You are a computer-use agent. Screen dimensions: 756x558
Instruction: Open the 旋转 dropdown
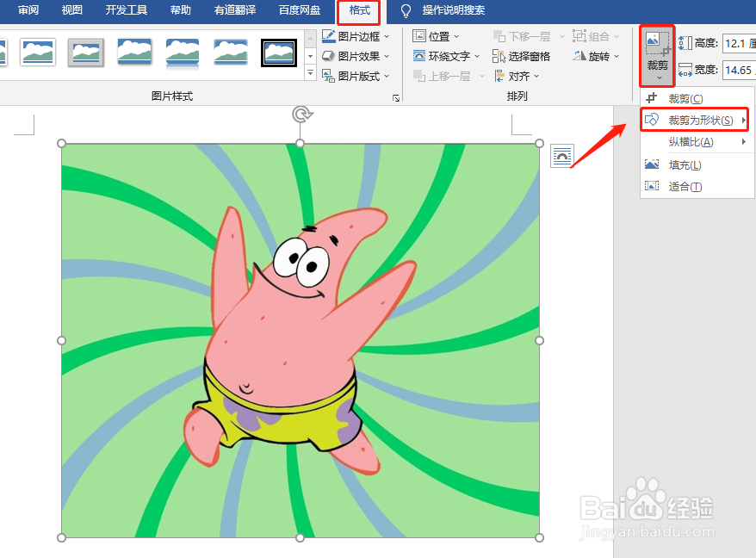pyautogui.click(x=596, y=56)
